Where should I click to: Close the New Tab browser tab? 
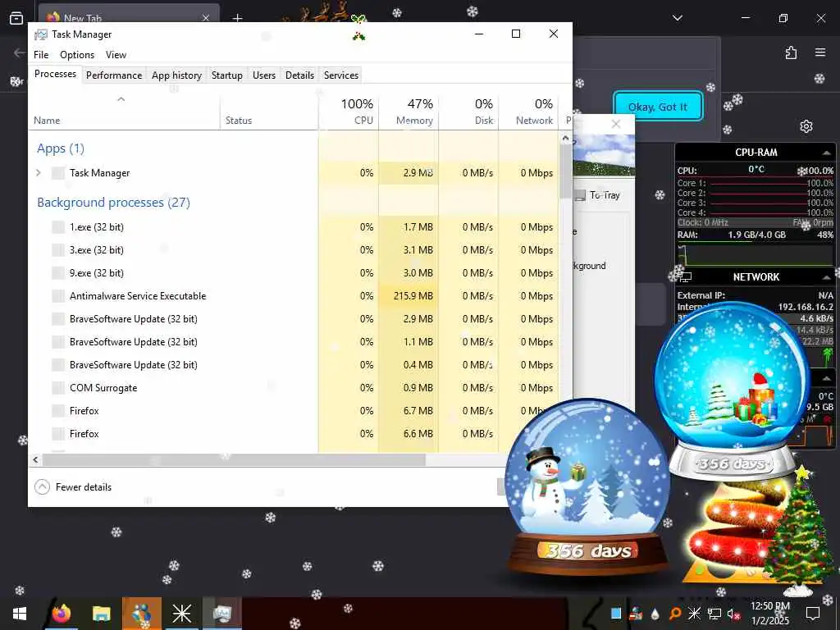point(206,18)
